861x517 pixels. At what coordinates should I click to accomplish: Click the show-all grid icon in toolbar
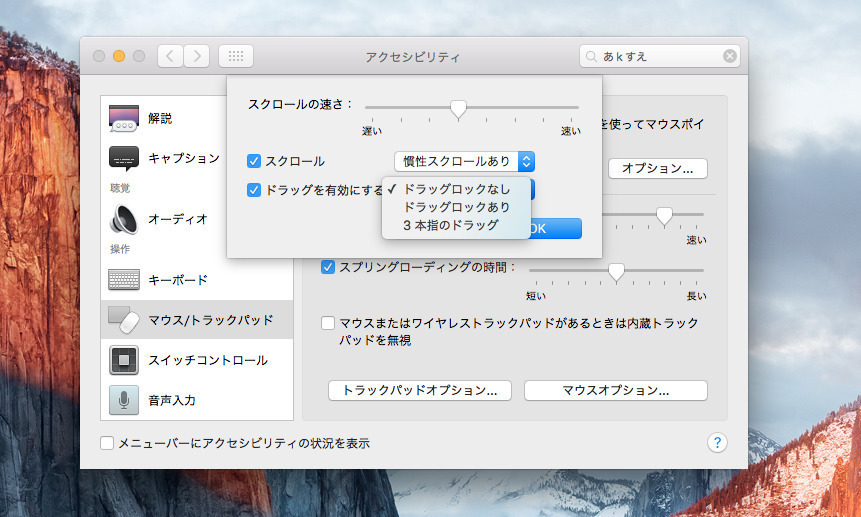[x=236, y=56]
